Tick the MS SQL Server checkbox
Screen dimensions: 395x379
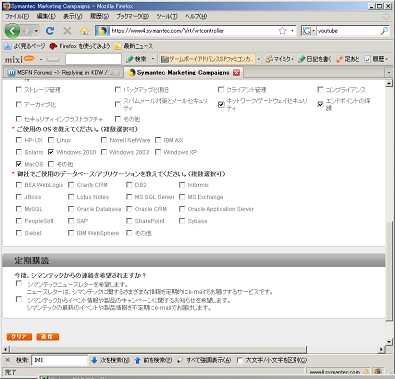129,197
